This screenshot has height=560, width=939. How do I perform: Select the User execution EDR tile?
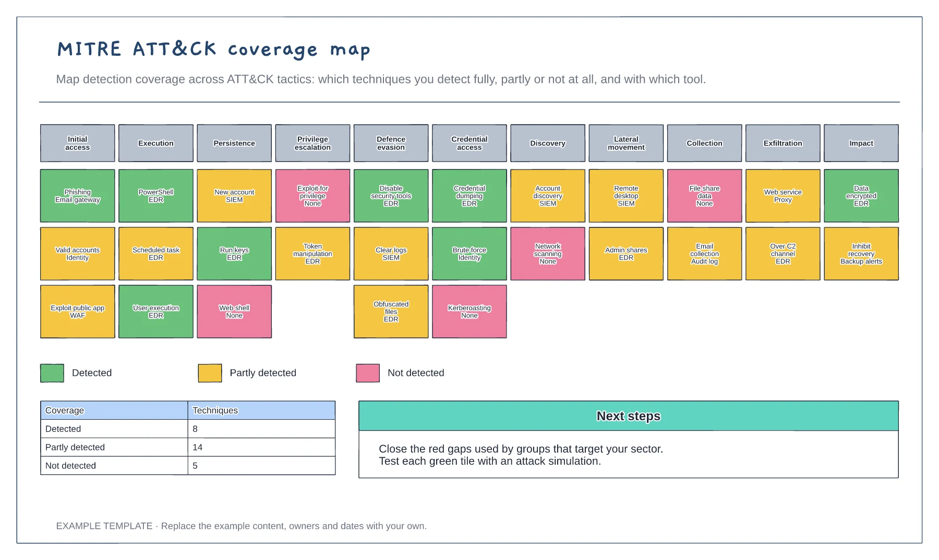coord(156,312)
